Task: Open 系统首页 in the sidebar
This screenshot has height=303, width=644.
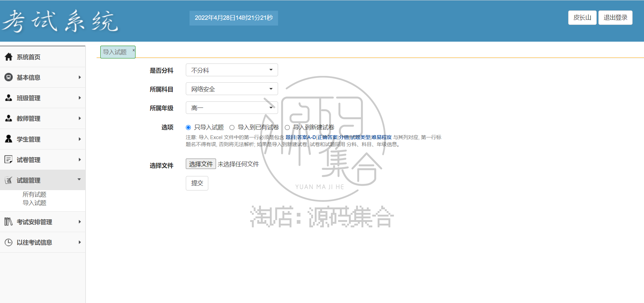Action: click(43, 57)
